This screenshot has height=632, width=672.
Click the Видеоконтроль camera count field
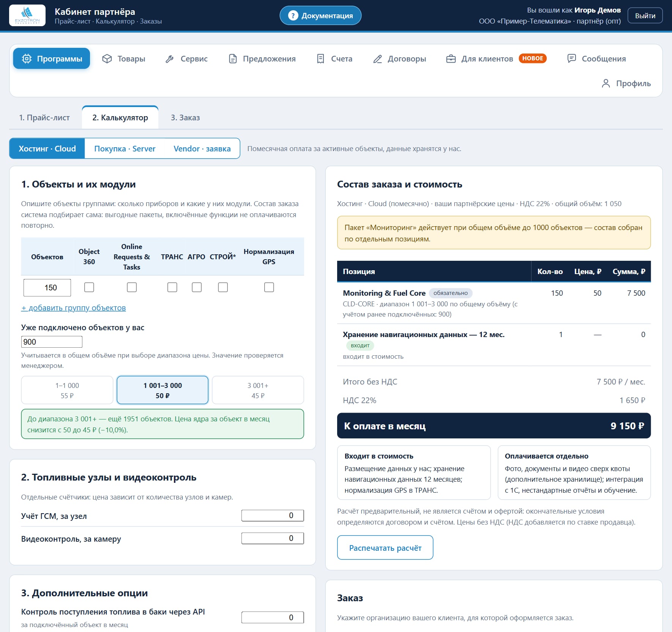(273, 538)
